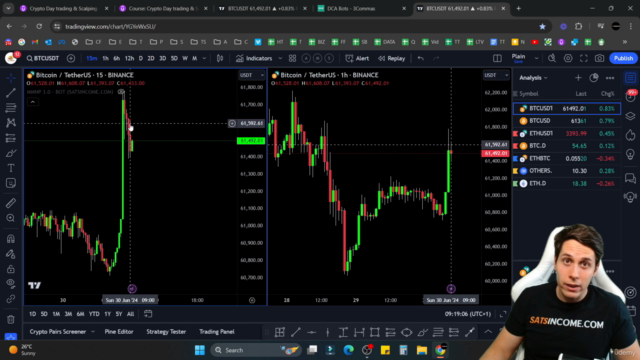Open the Trading Panel tab
The height and width of the screenshot is (360, 640).
tap(217, 332)
